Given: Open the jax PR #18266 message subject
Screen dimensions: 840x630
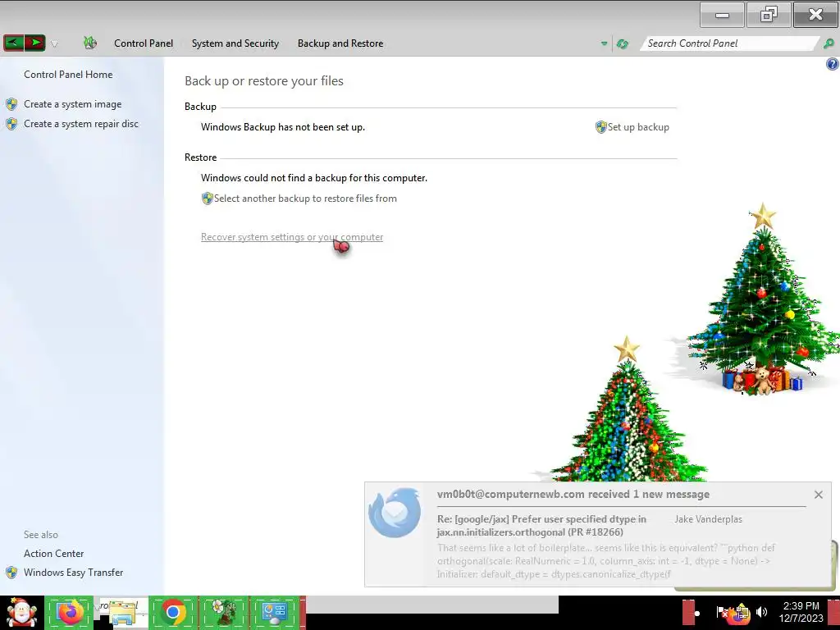Looking at the screenshot, I should pos(541,526).
